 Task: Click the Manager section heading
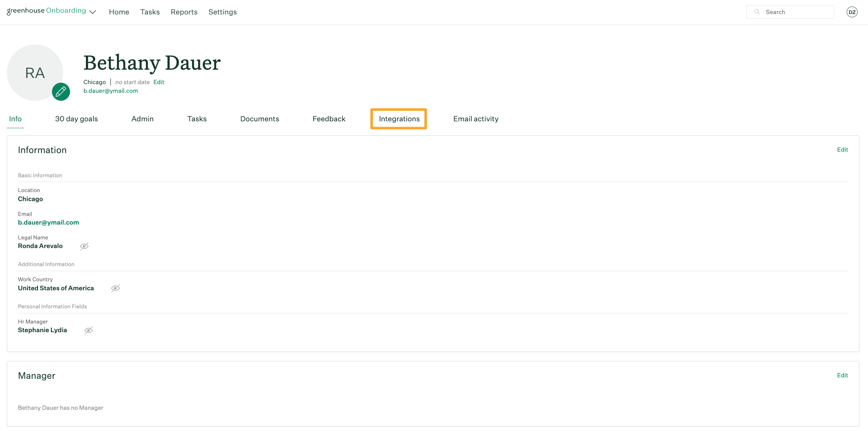point(36,376)
